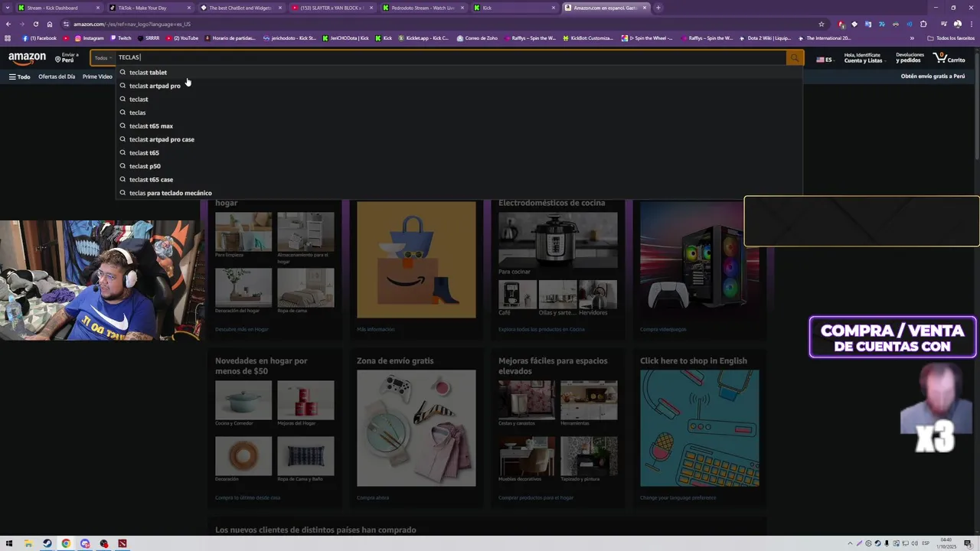Screen dimensions: 980x551
Task: Click the Amazon logo
Action: click(x=27, y=58)
